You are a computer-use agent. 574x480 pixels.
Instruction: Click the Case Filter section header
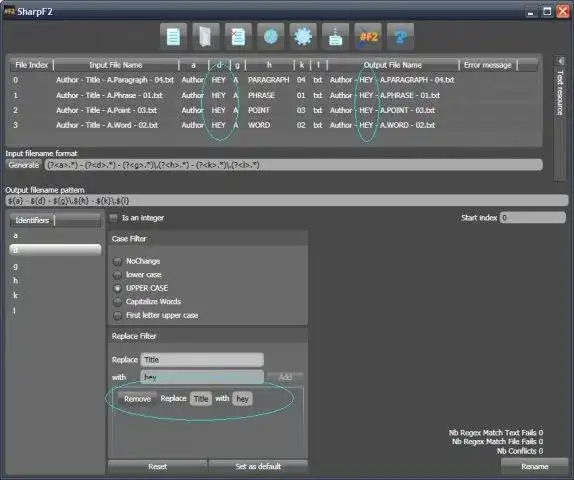coord(208,239)
